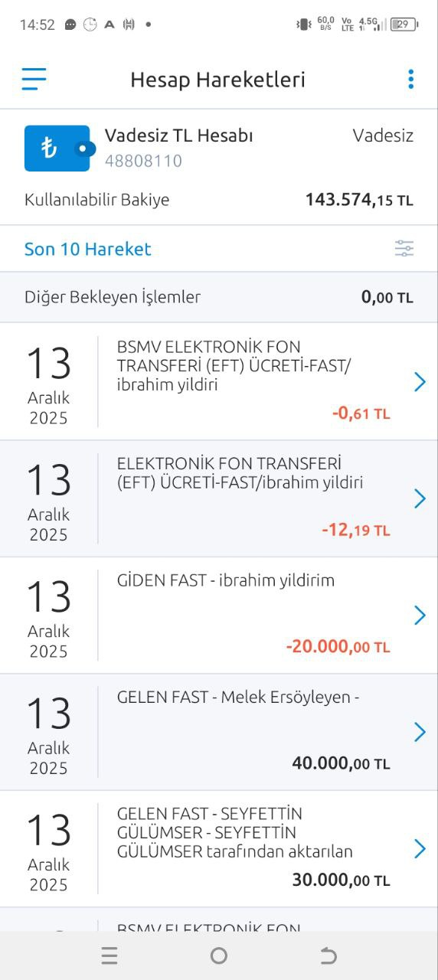Screen dimensions: 438x980
Task: Tap the Android home circle icon
Action: [x=219, y=955]
